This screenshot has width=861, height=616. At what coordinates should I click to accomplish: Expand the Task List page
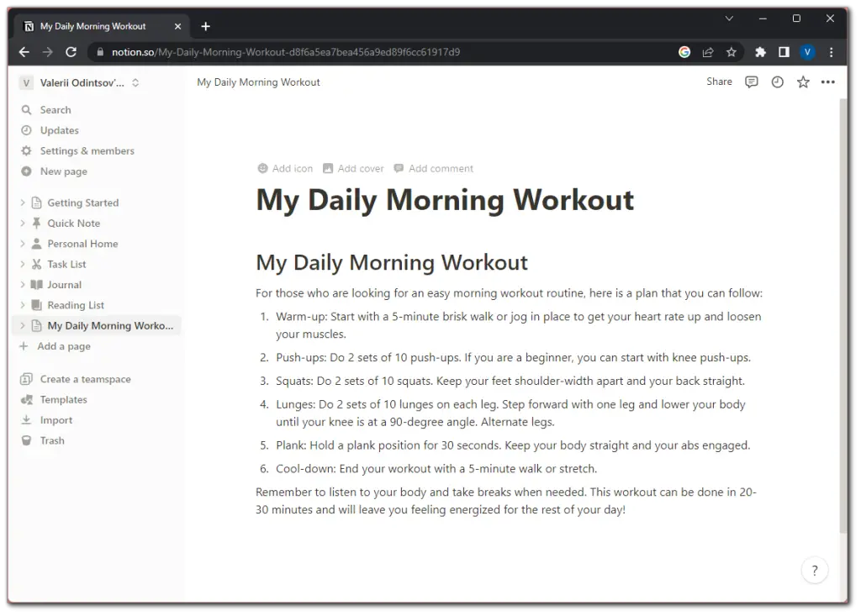[x=23, y=264]
